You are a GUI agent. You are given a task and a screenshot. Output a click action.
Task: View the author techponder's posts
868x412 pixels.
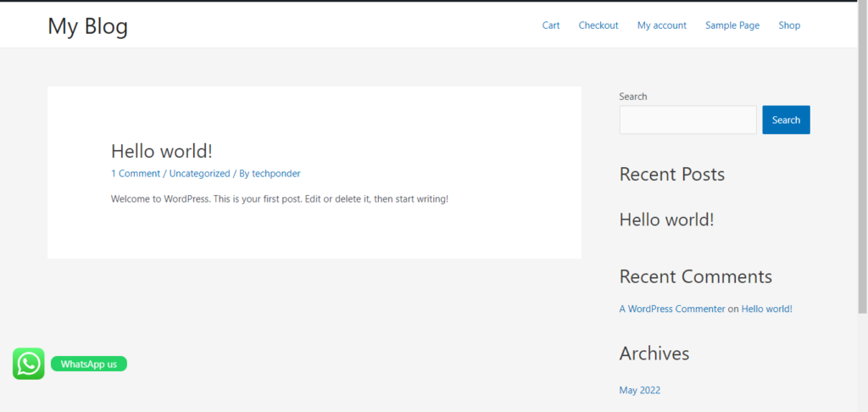(x=275, y=174)
